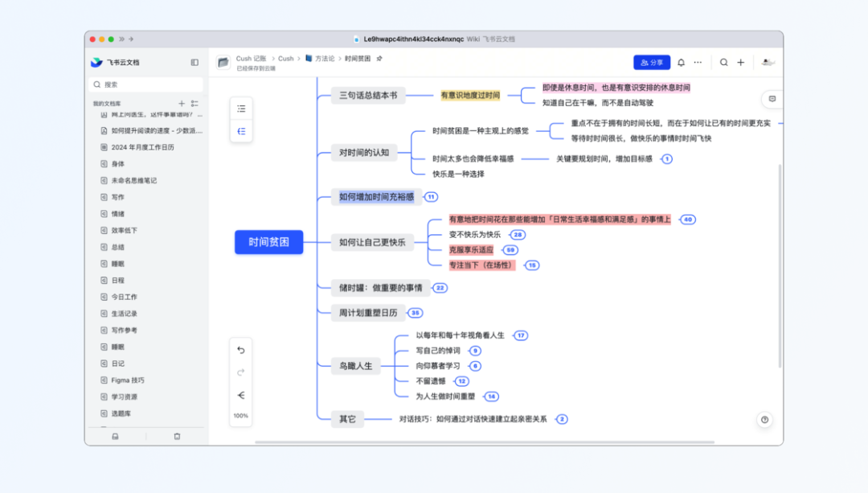
Task: Open the more options ellipsis menu
Action: click(x=698, y=63)
